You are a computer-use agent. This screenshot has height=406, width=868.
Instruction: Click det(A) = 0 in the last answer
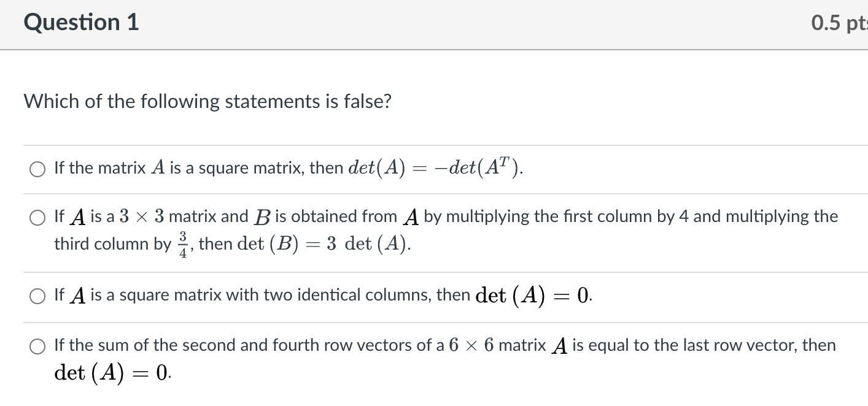coord(113,372)
